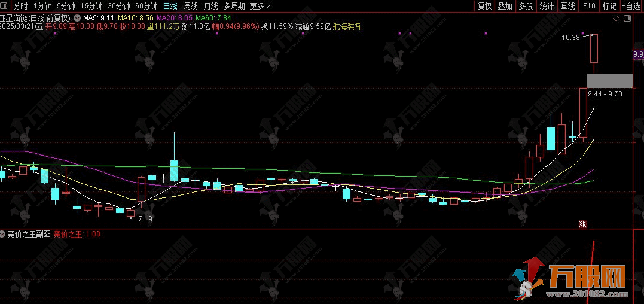Click the MA5: 9.11 indicator label
This screenshot has width=644, height=304.
point(98,18)
